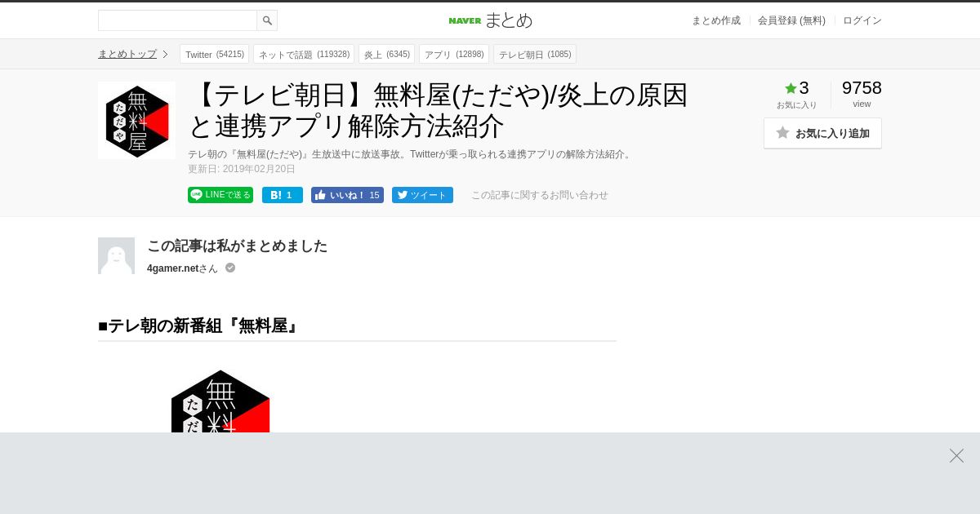Viewport: 980px width, 514px height.
Task: Click the Twitter ツイート button
Action: coord(422,195)
